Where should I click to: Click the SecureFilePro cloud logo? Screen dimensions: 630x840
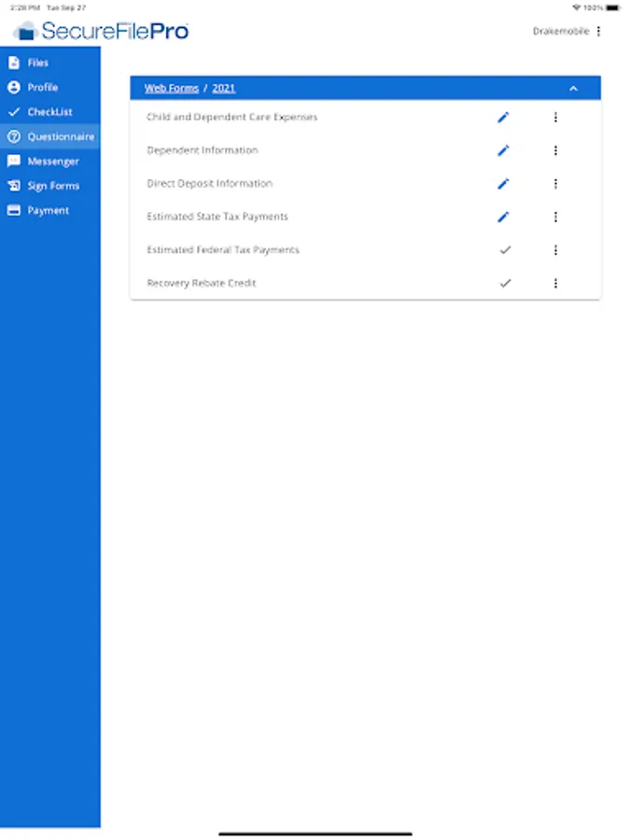tap(24, 31)
